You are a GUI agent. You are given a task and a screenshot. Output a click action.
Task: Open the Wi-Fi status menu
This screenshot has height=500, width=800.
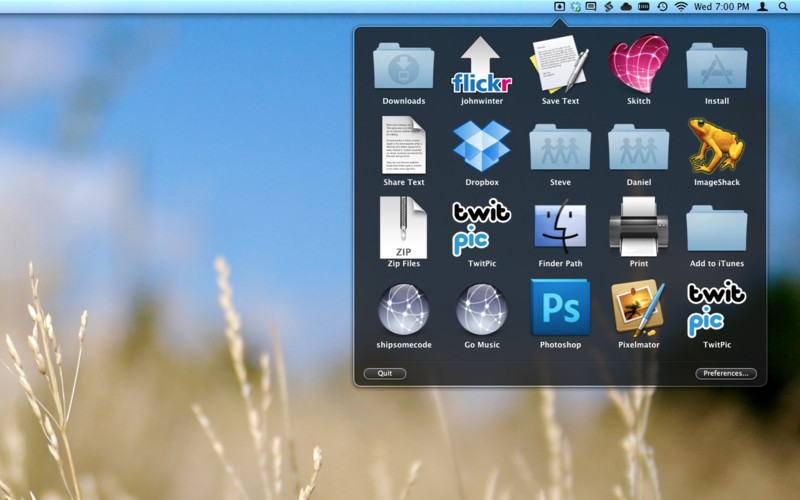(681, 7)
